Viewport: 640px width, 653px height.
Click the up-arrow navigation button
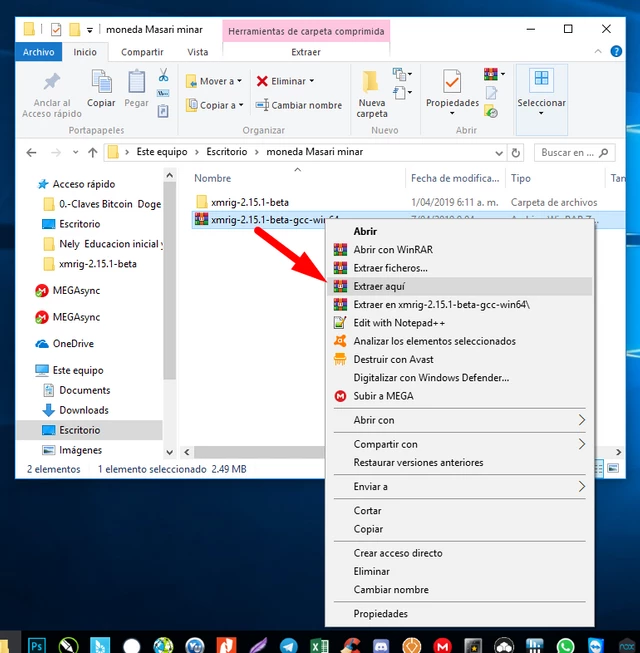pos(92,152)
